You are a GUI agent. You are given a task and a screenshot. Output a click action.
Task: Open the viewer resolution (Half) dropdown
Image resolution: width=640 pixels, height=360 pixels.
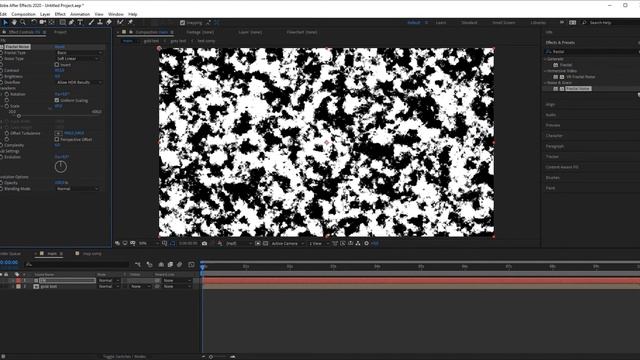238,243
